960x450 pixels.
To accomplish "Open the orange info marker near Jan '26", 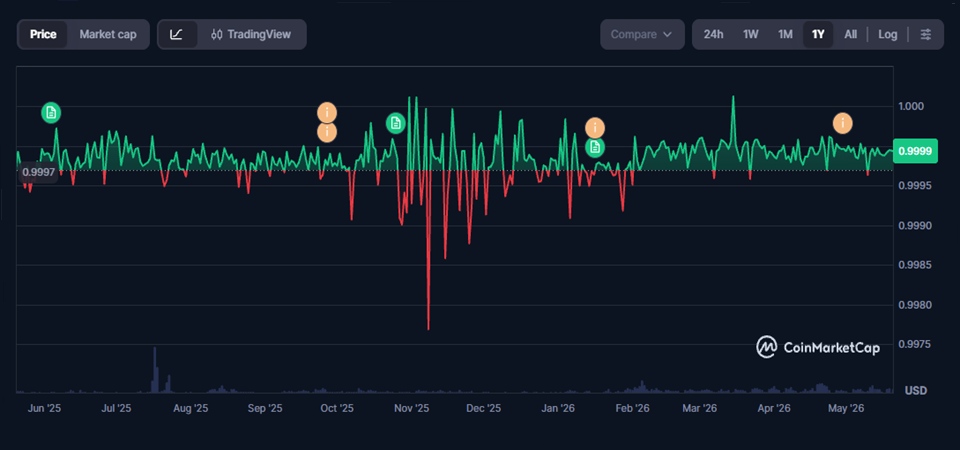I will (594, 128).
